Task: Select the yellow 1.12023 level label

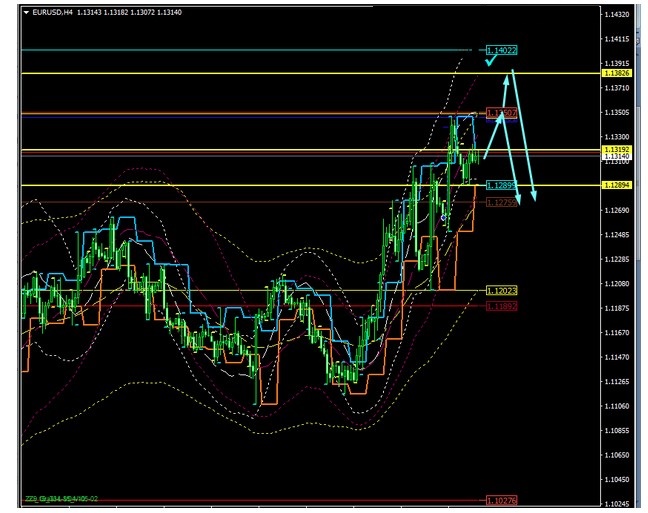Action: pos(501,291)
